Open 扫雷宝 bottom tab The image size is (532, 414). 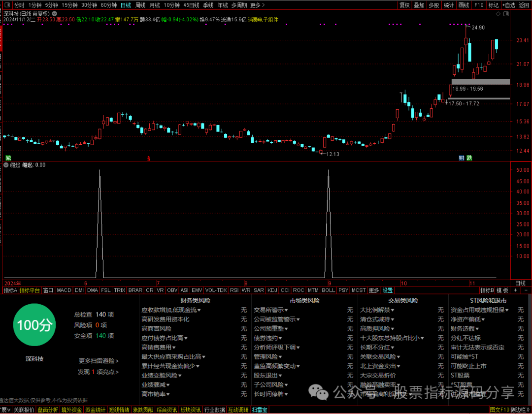[x=260, y=410]
